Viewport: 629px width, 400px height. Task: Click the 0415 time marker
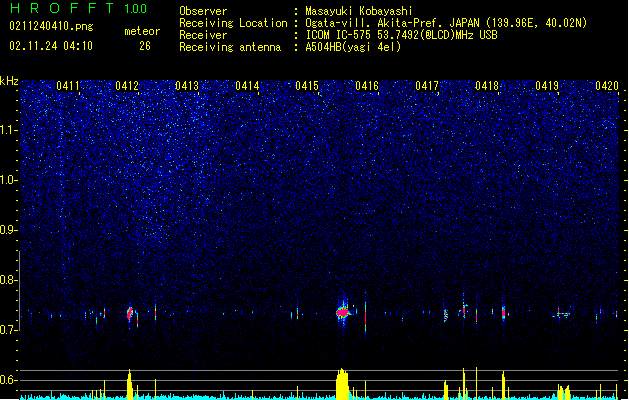click(307, 86)
